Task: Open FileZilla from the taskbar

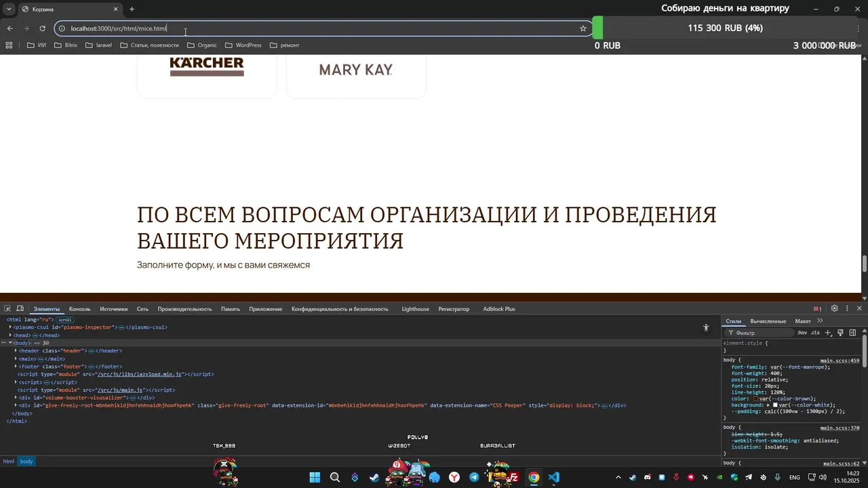Action: pos(514,477)
